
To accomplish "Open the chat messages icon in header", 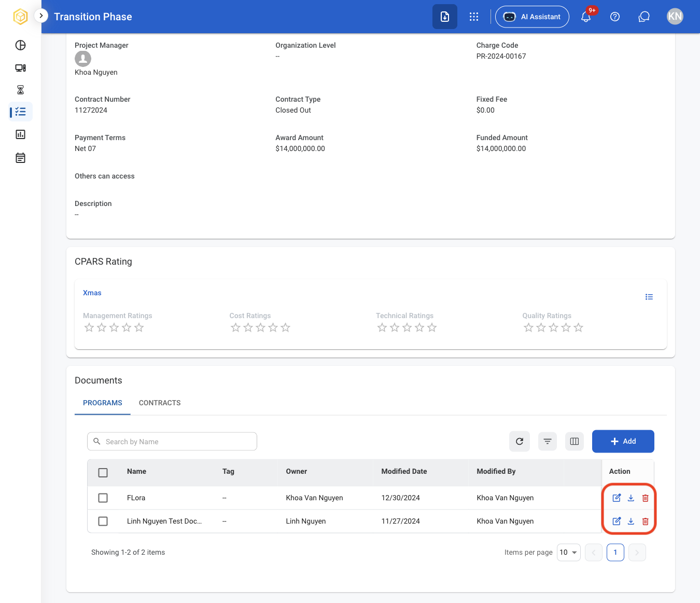I will pyautogui.click(x=644, y=17).
